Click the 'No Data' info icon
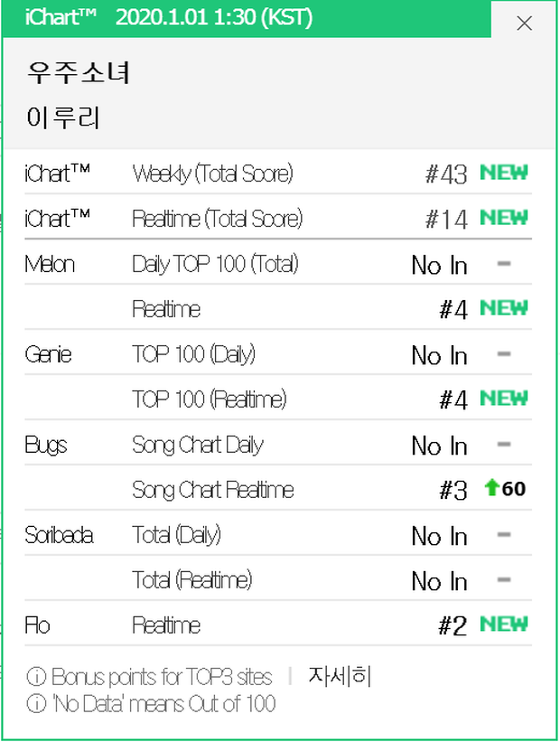 click(36, 704)
